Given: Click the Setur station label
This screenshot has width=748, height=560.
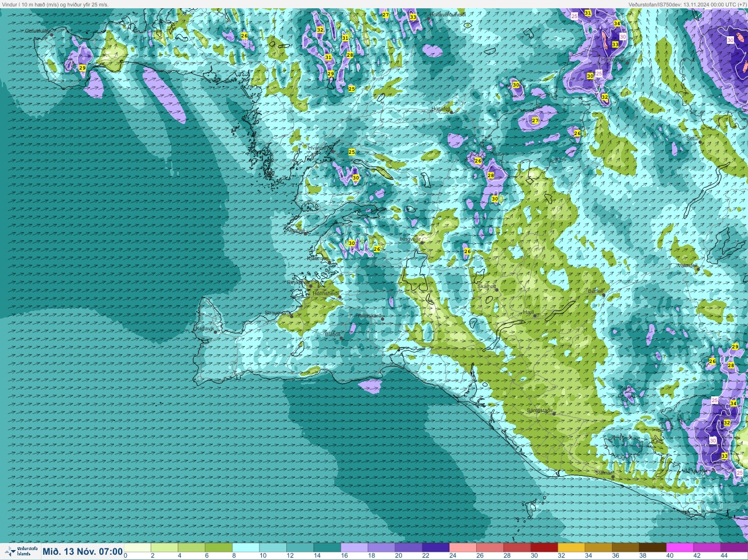Looking at the screenshot, I should (692, 139).
